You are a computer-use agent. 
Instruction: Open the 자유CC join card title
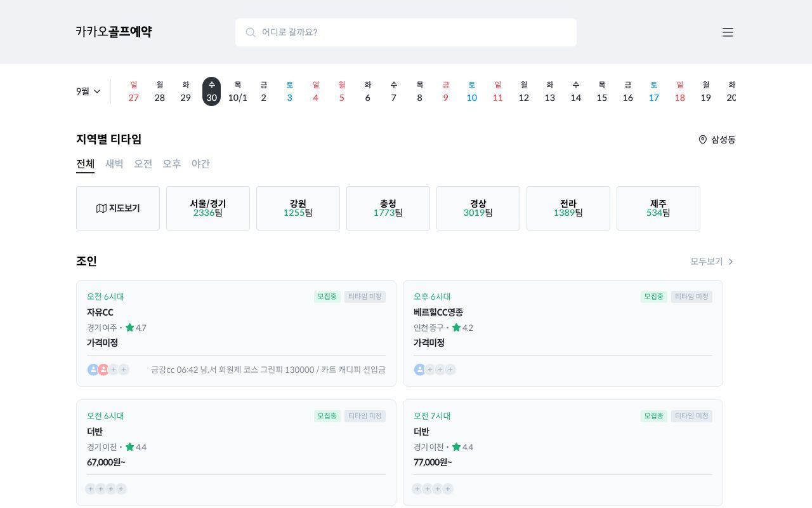pos(100,312)
